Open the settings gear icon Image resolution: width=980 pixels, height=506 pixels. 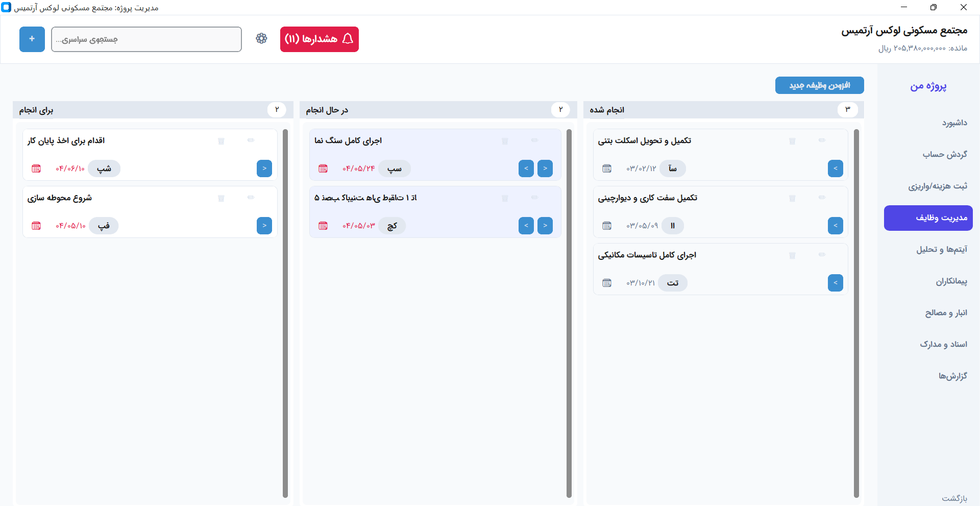261,38
